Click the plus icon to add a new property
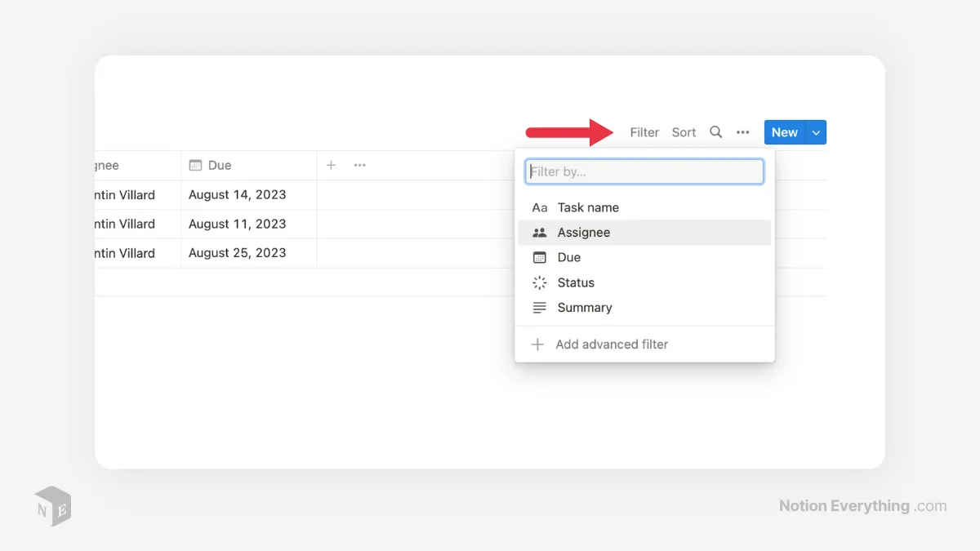 [330, 165]
